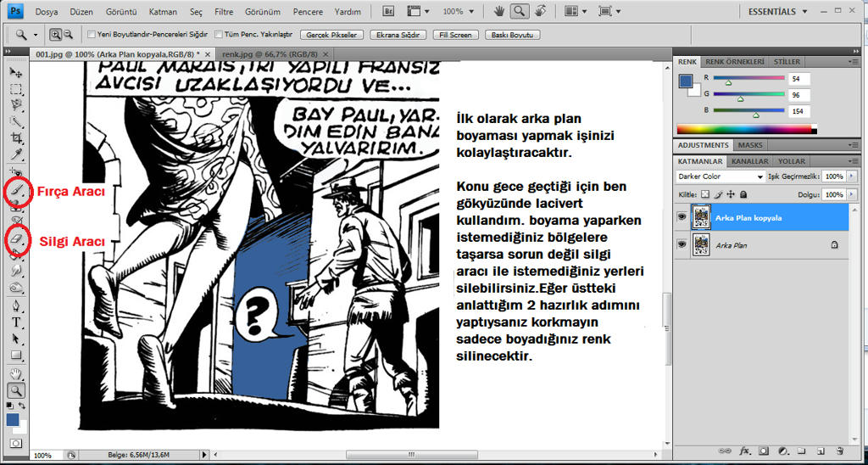Open Işık Geçirmezlik opacity slider arrow
The height and width of the screenshot is (465, 868).
pos(851,176)
